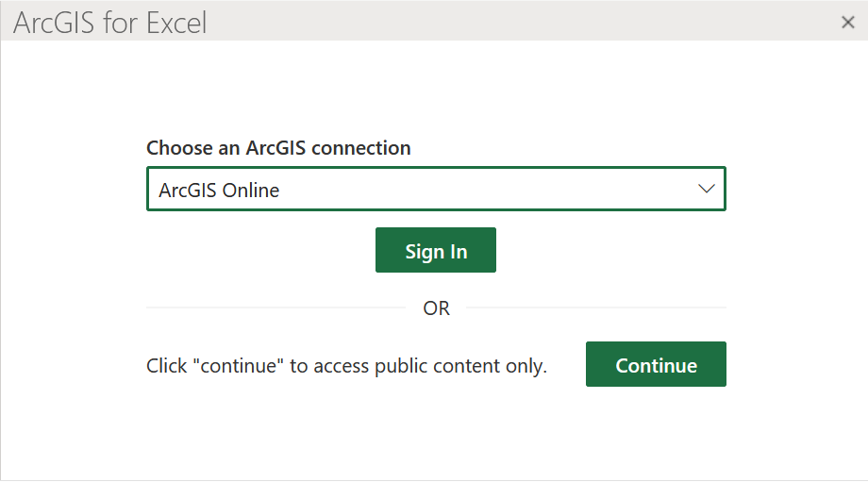The image size is (868, 482).
Task: Click the 'ArcGIS for Excel' title text
Action: point(110,23)
